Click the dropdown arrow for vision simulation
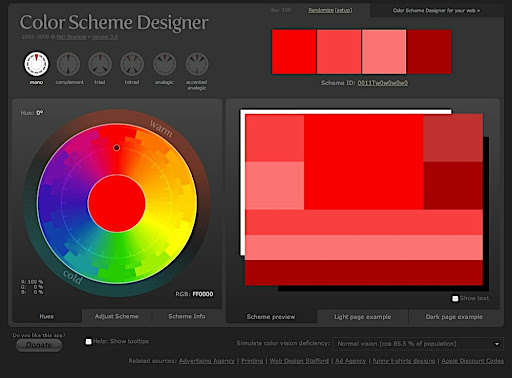The image size is (512, 378). 497,344
